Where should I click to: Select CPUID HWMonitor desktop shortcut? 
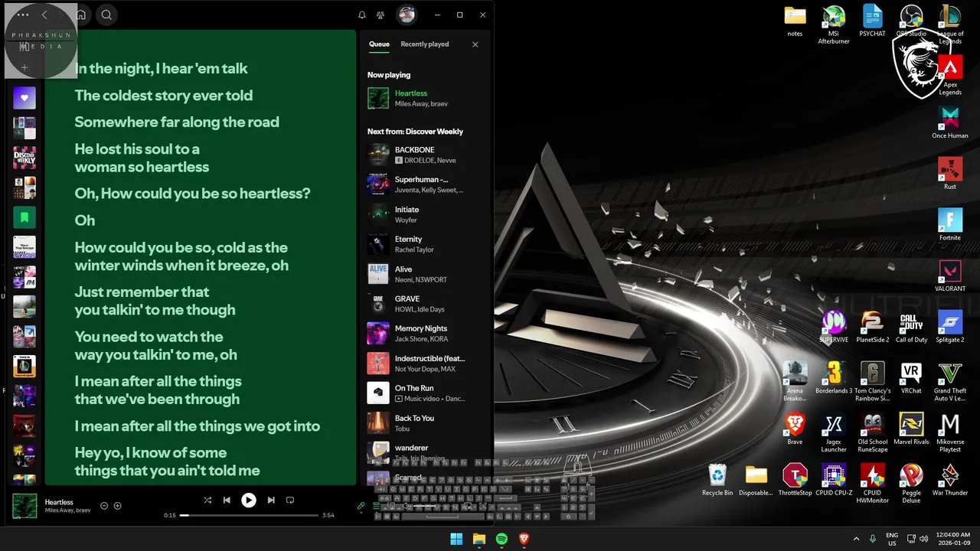tap(873, 484)
